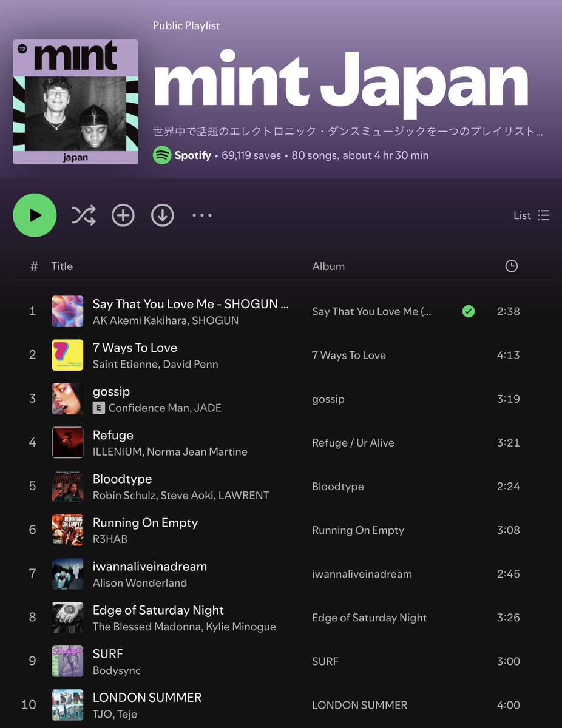Select the SURF track title

pos(108,653)
